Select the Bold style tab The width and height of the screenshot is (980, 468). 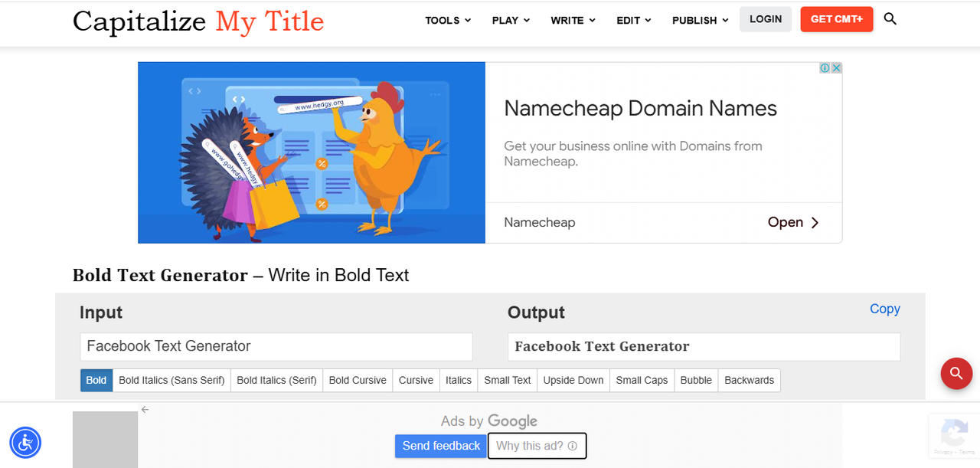(x=96, y=380)
